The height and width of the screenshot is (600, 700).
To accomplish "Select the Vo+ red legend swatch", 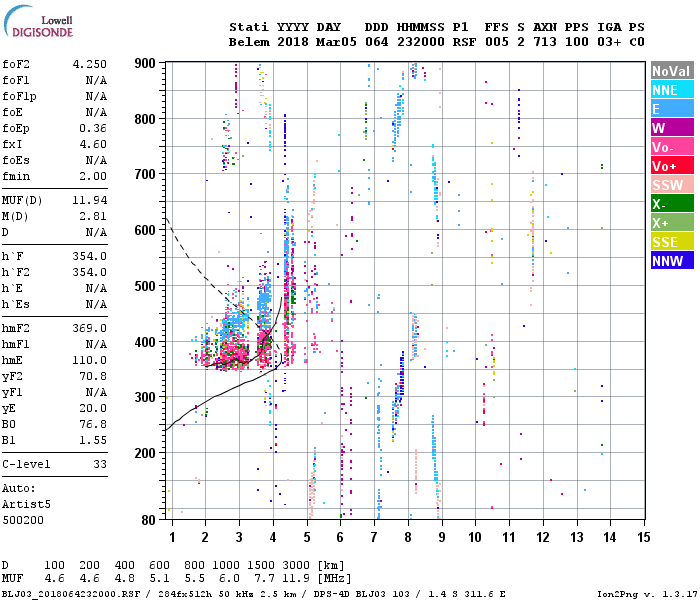I will click(x=672, y=166).
